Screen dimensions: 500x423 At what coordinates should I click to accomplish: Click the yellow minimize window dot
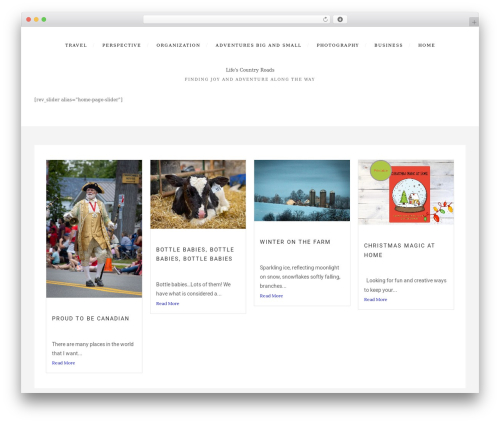pyautogui.click(x=36, y=20)
